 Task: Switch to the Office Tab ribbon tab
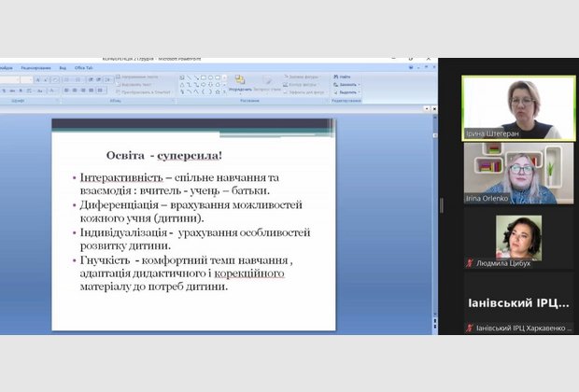[x=83, y=68]
